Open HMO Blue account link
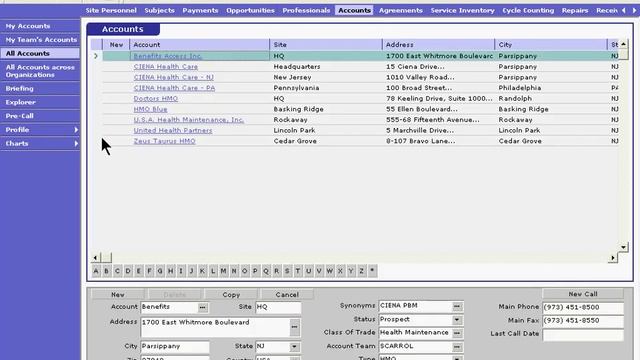 point(150,109)
